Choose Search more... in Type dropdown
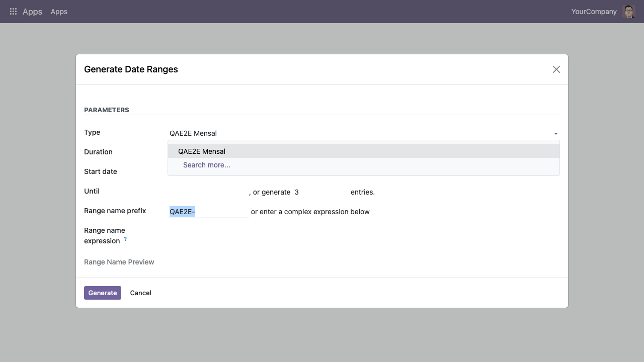This screenshot has width=644, height=362. coord(363,165)
